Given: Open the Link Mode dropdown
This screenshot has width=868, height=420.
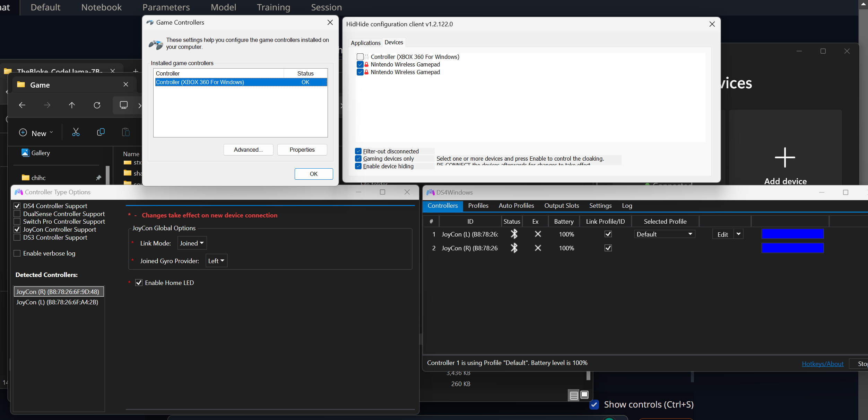Looking at the screenshot, I should pyautogui.click(x=191, y=243).
